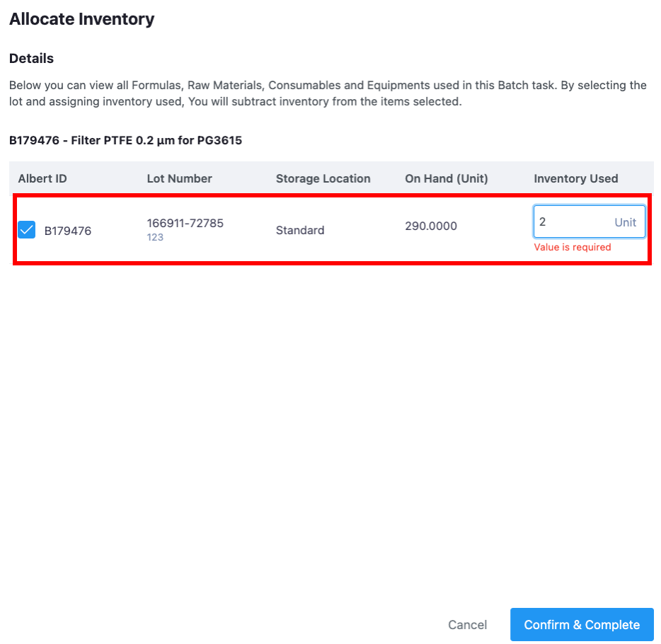This screenshot has height=644, width=661.
Task: Click the 290.0000 on-hand value
Action: point(431,226)
